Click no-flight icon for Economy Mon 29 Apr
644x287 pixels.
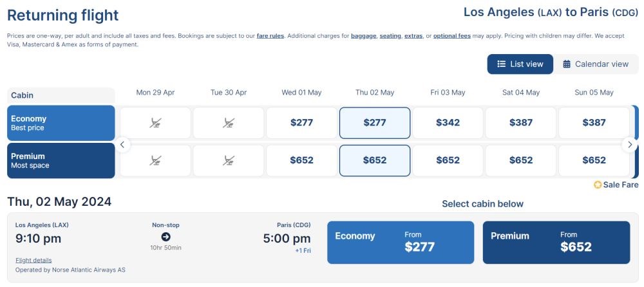(x=155, y=122)
